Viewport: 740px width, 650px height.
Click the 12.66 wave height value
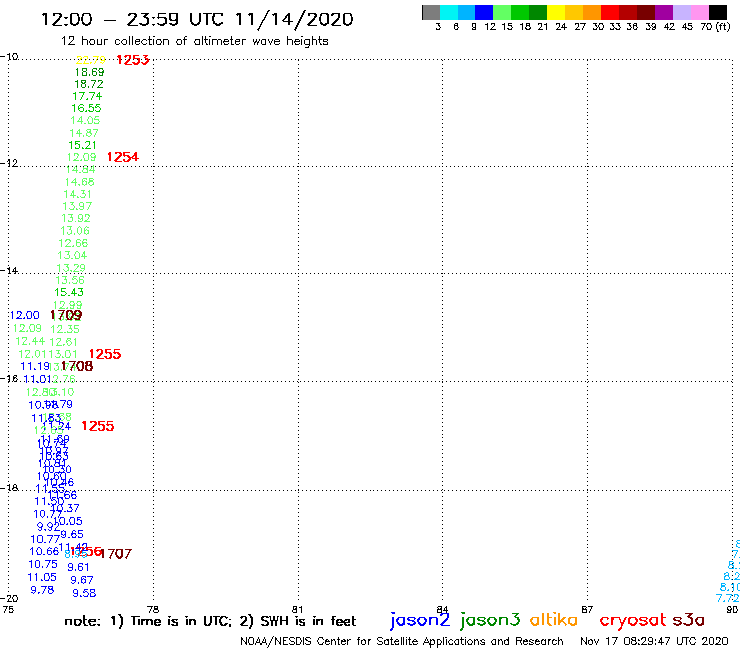(x=73, y=243)
